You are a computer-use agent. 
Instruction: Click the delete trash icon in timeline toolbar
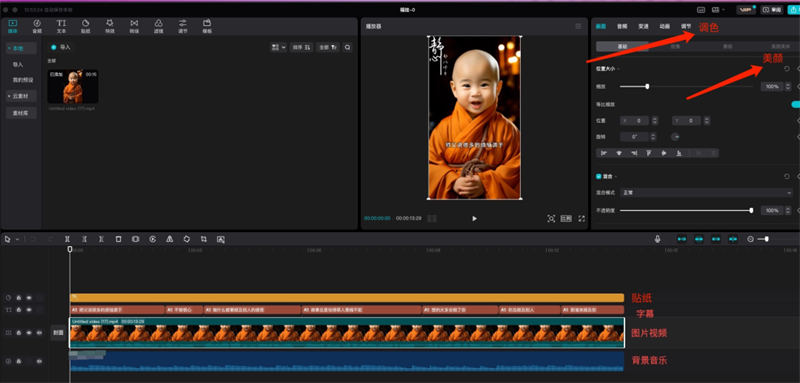[x=118, y=239]
